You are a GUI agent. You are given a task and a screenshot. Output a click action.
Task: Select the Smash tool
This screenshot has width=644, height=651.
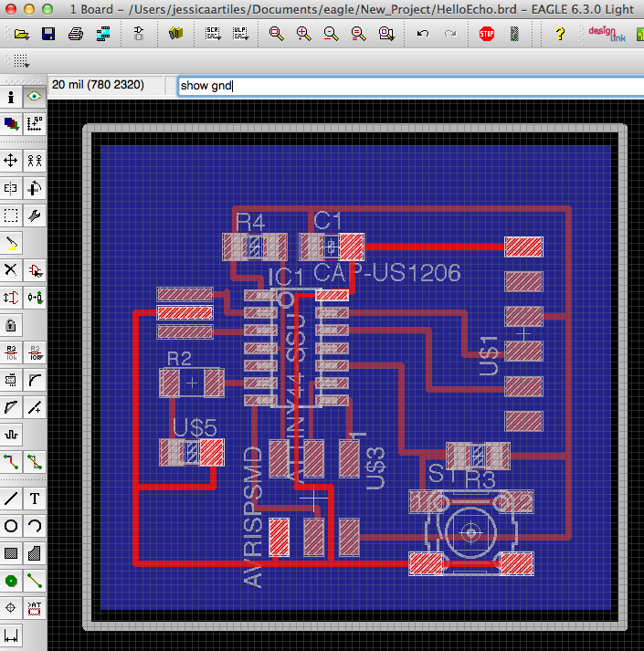click(x=11, y=380)
